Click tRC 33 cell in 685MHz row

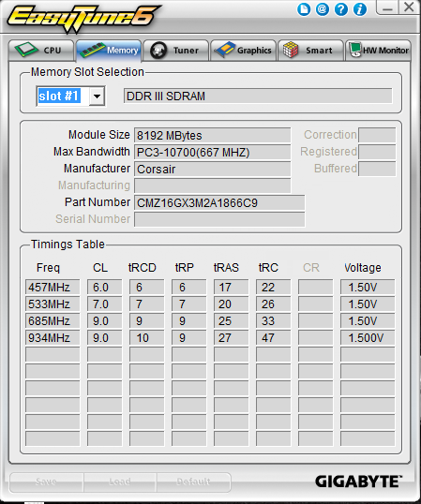click(273, 320)
